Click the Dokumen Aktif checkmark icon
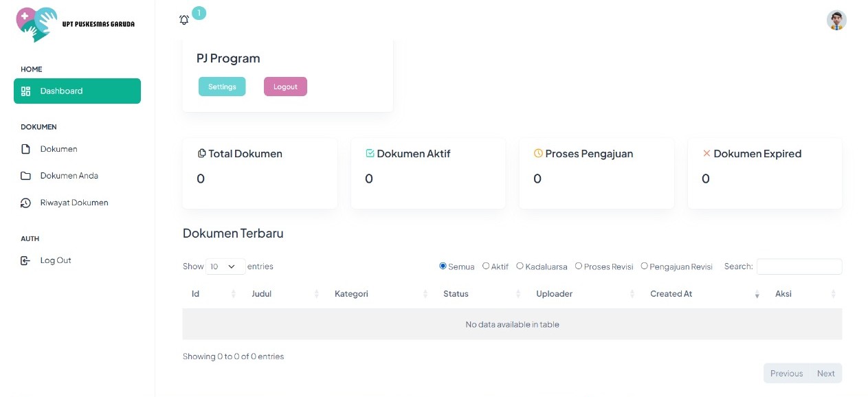 point(368,153)
